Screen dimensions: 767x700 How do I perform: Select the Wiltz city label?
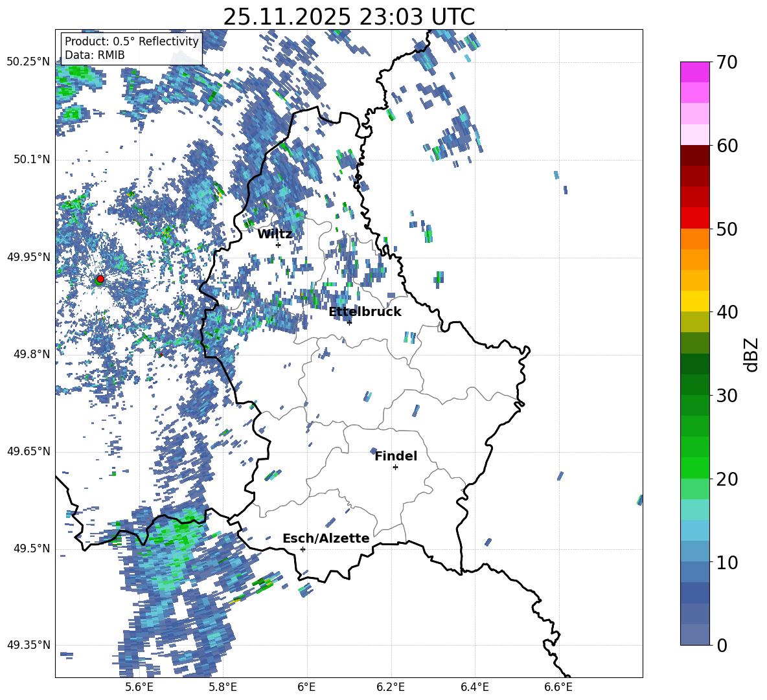(275, 234)
